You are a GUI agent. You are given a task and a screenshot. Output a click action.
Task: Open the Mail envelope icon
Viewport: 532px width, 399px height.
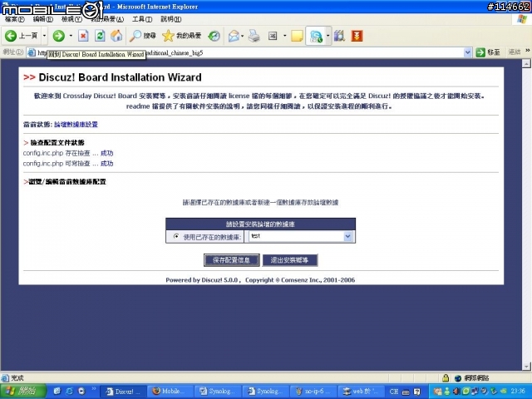coord(234,36)
